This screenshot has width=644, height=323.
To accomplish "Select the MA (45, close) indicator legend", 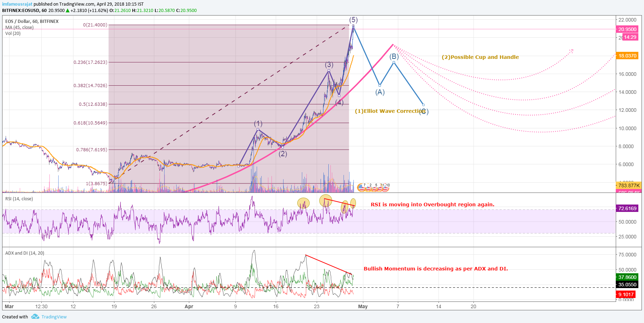I will tap(19, 28).
